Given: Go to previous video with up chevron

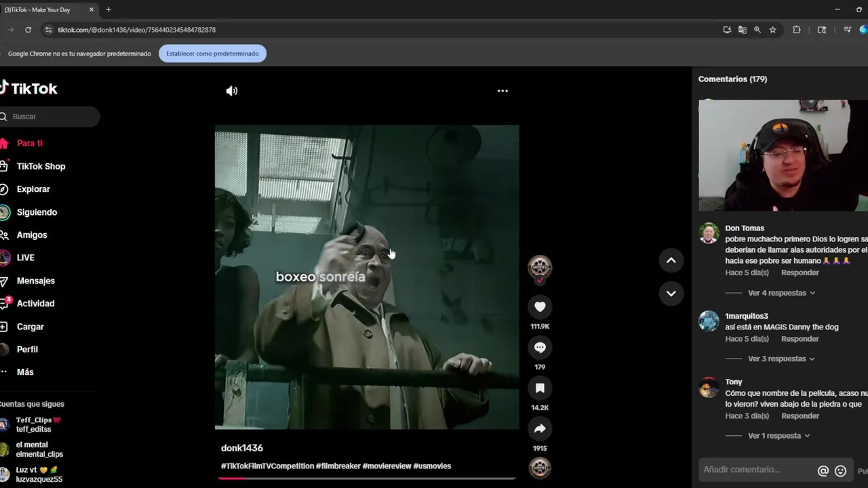Looking at the screenshot, I should tap(671, 260).
